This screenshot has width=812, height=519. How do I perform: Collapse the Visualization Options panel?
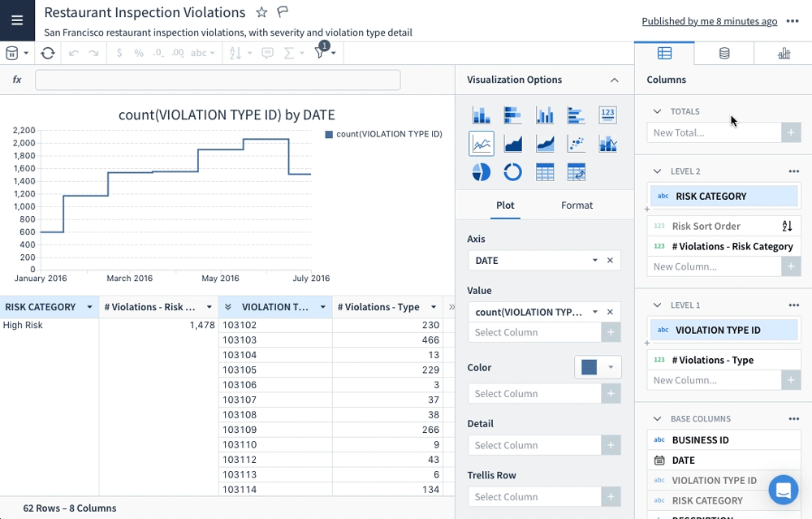(x=614, y=80)
